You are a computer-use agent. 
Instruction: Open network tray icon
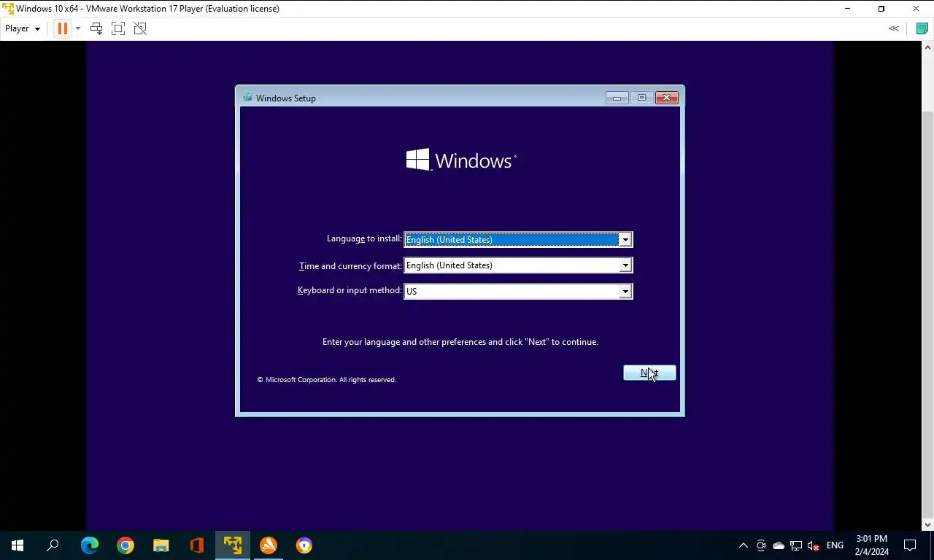[x=796, y=545]
